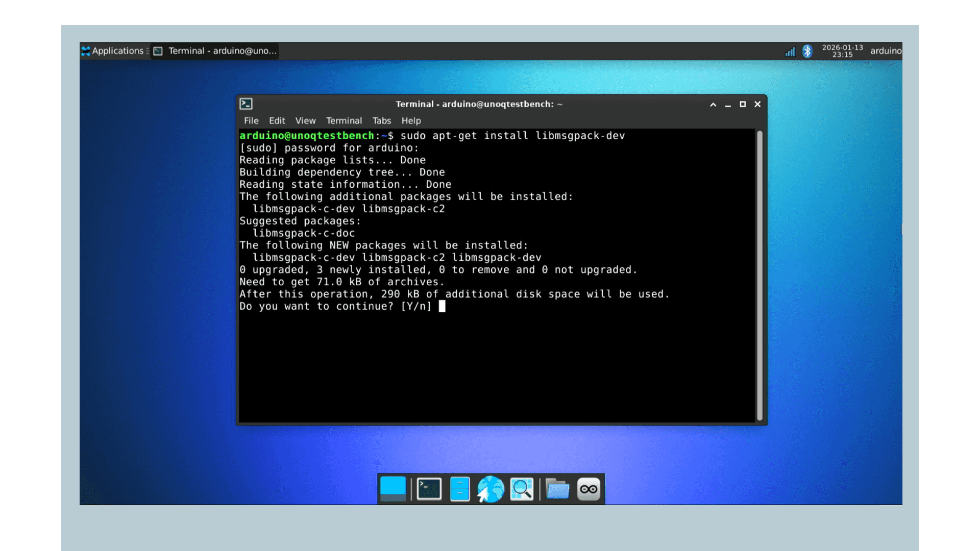Click the 'arduino@unoqtestbench' prompt text
Screen dimensions: 980x551
pyautogui.click(x=307, y=136)
